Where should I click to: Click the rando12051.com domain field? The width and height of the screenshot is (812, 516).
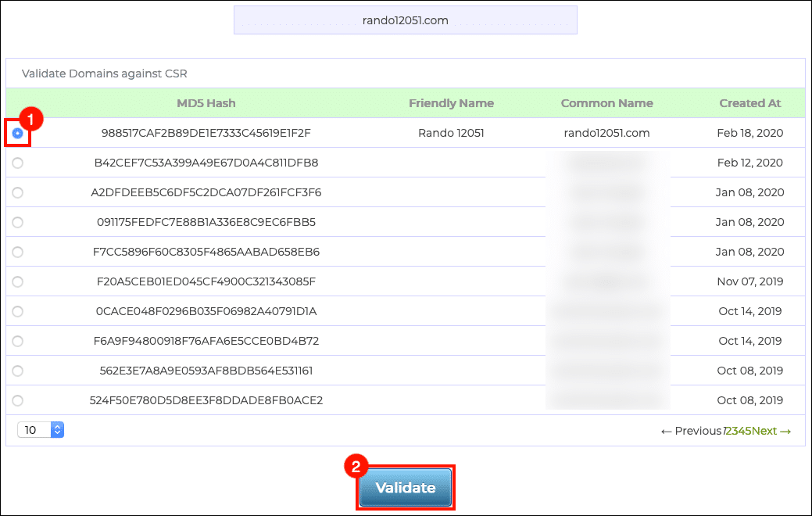(405, 20)
